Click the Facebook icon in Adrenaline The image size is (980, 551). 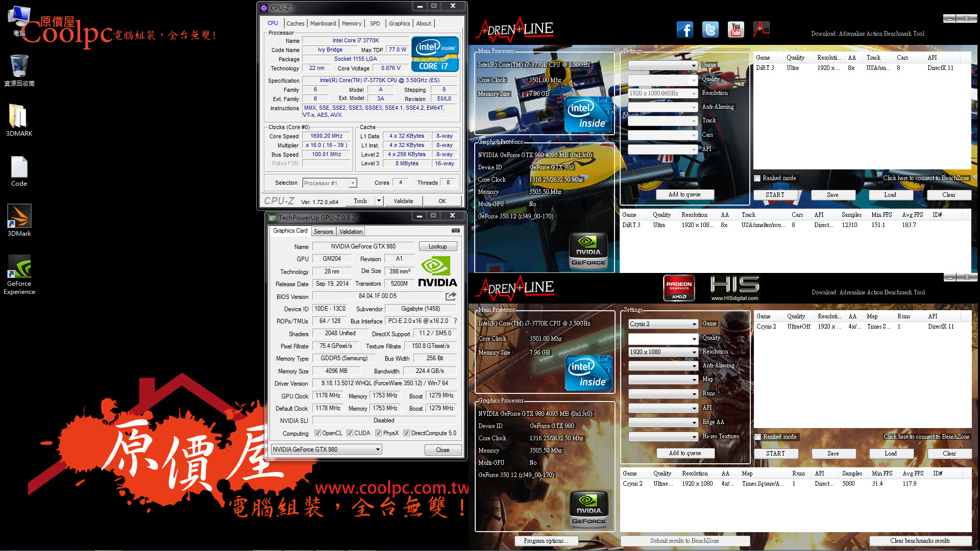pyautogui.click(x=684, y=30)
